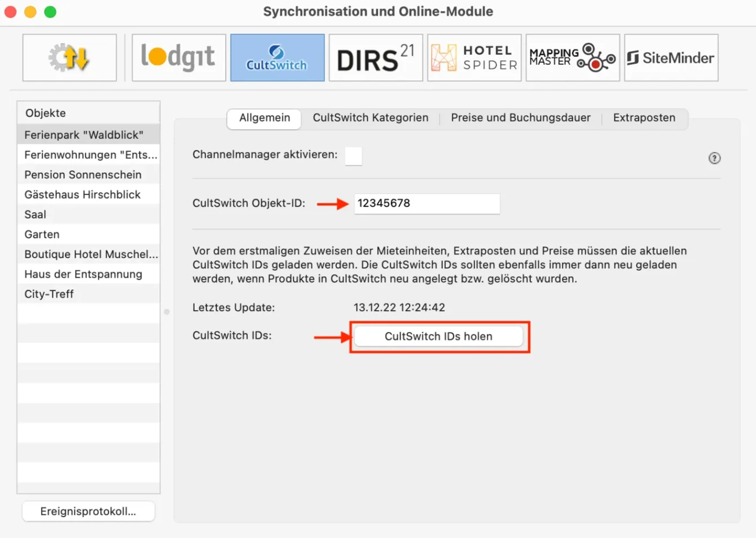Open the DIRS21 module
The height and width of the screenshot is (538, 756).
[x=376, y=58]
